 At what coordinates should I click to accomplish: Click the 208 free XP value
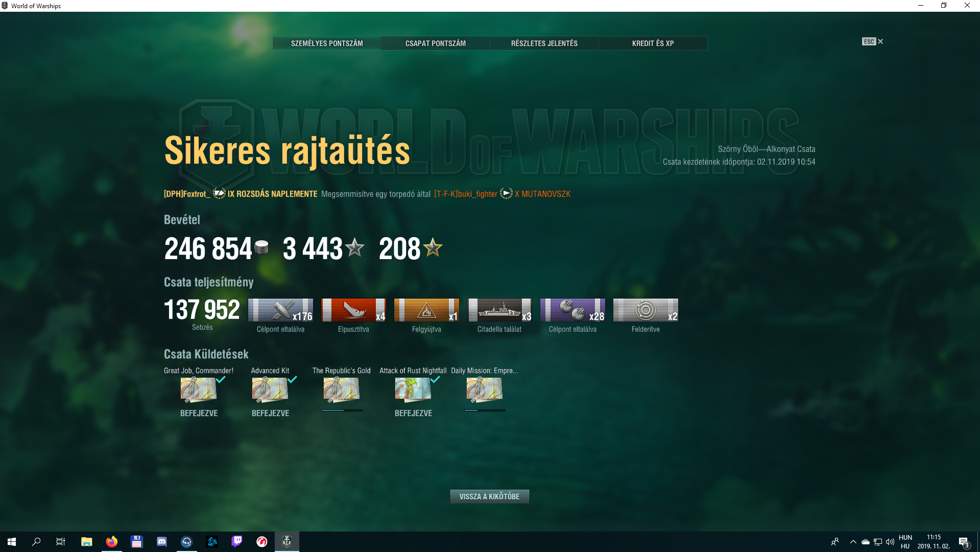pos(400,248)
